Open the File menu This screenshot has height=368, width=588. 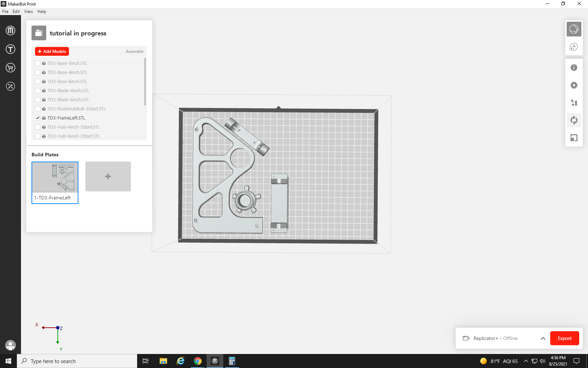point(5,12)
